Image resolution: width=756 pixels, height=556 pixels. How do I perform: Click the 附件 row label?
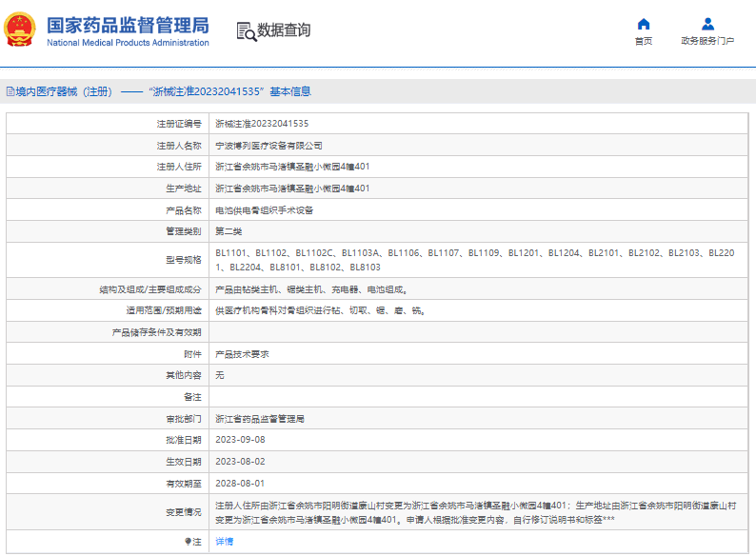193,354
